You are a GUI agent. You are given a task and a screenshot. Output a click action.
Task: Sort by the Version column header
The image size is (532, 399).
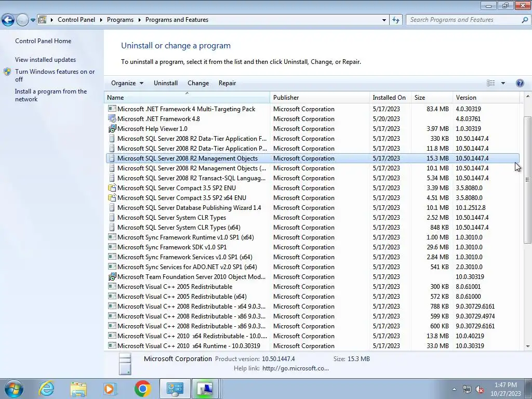(486, 97)
